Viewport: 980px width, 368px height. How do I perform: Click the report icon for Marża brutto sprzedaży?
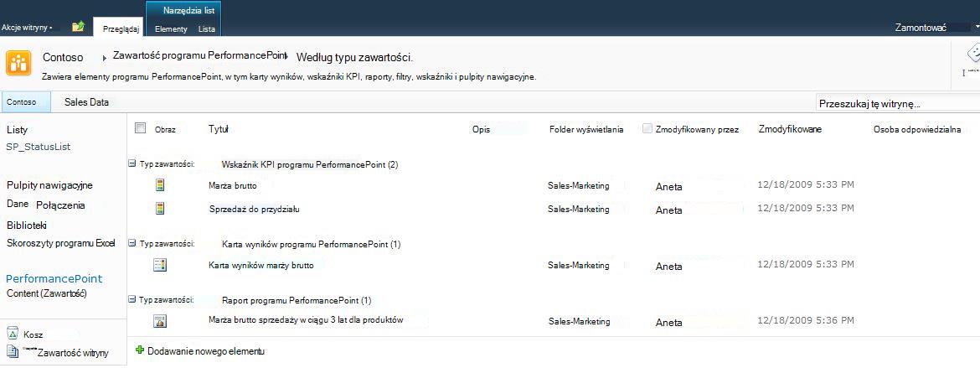[x=160, y=321]
